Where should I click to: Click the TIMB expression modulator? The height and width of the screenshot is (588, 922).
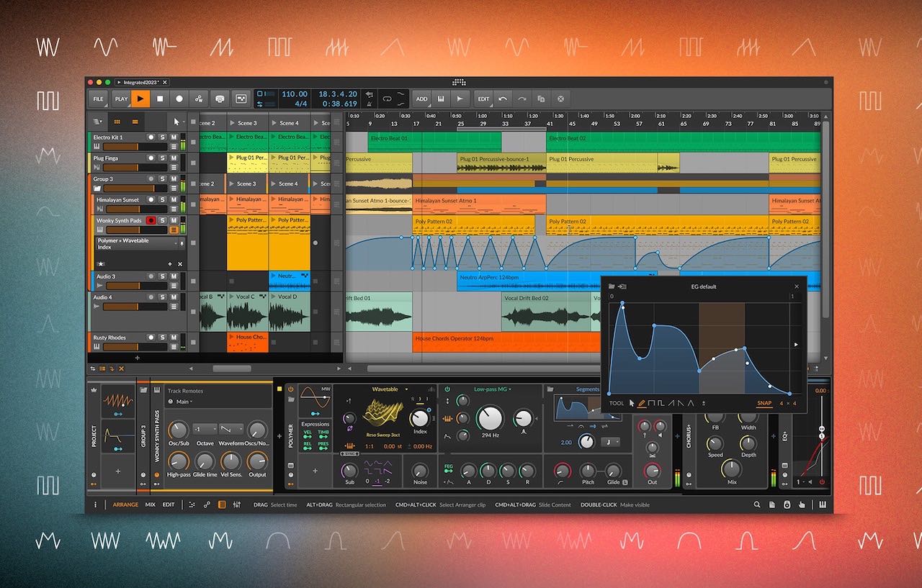coord(323,435)
